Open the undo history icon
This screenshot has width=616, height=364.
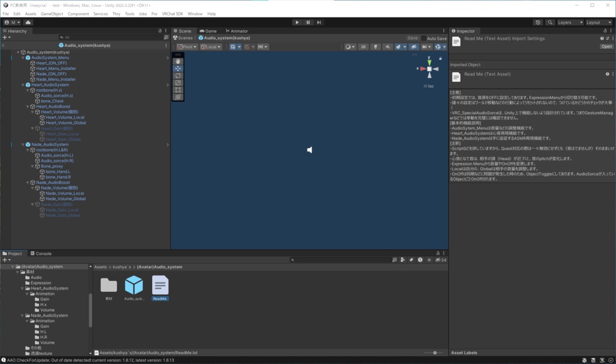click(538, 22)
